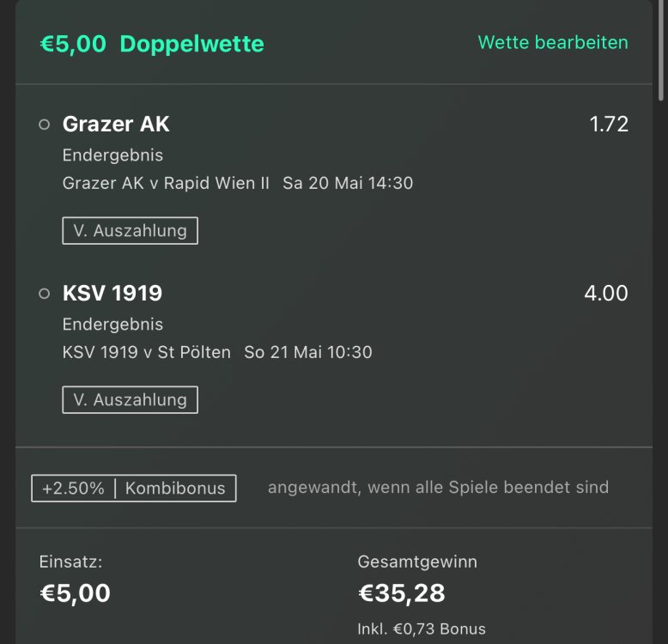Click the Sa 20 Mai 14:30 kickoff time
Screen dimensions: 668x644
pos(348,183)
